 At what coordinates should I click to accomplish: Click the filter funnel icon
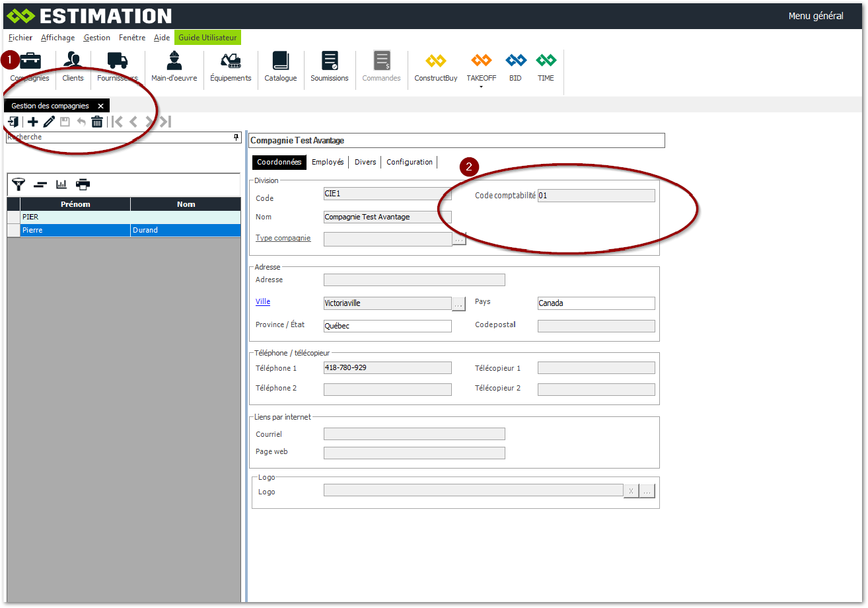tap(18, 184)
